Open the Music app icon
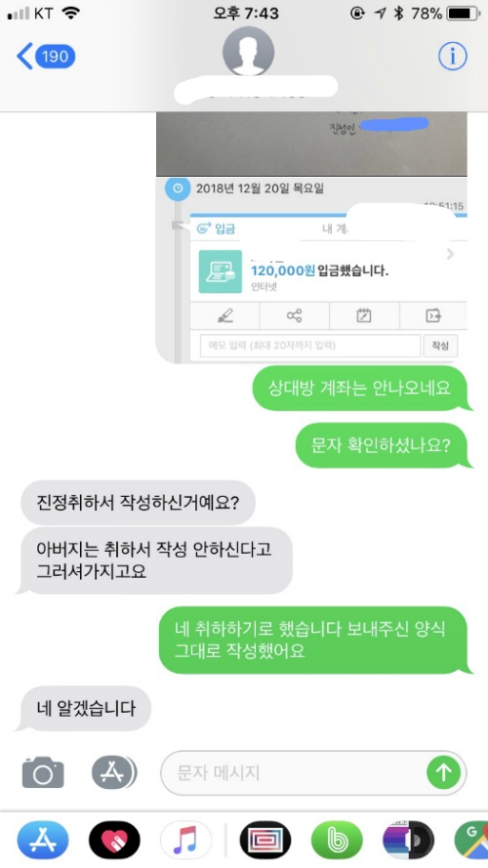488x868 pixels. 185,841
